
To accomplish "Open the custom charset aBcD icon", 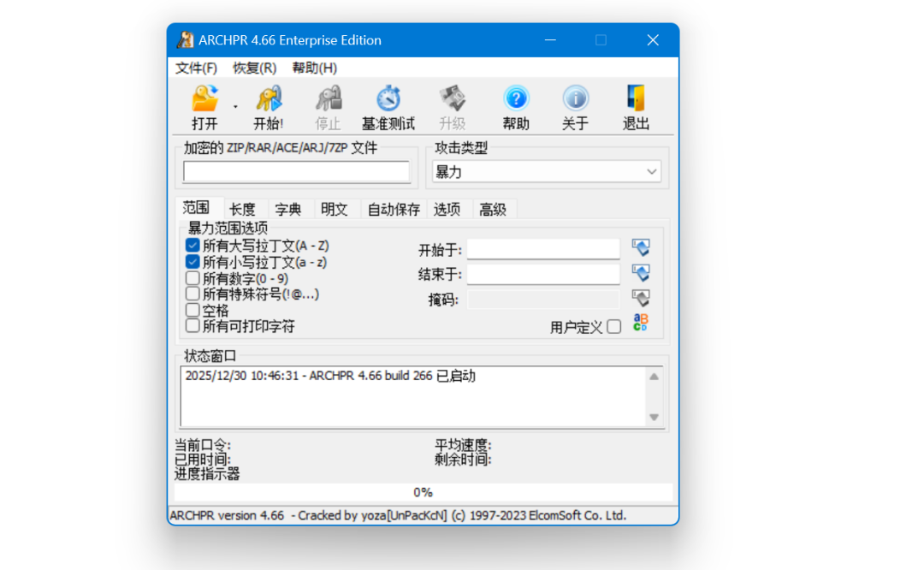I will point(641,323).
